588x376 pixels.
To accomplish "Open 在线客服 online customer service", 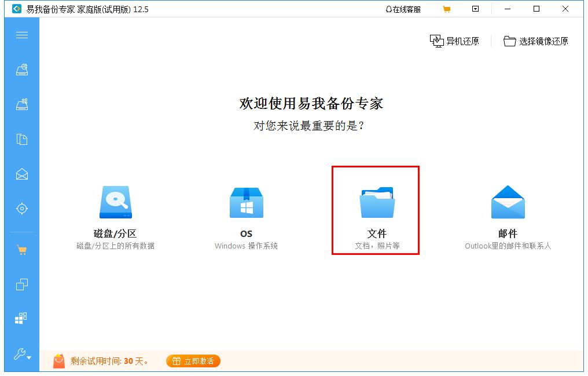I will pyautogui.click(x=403, y=9).
